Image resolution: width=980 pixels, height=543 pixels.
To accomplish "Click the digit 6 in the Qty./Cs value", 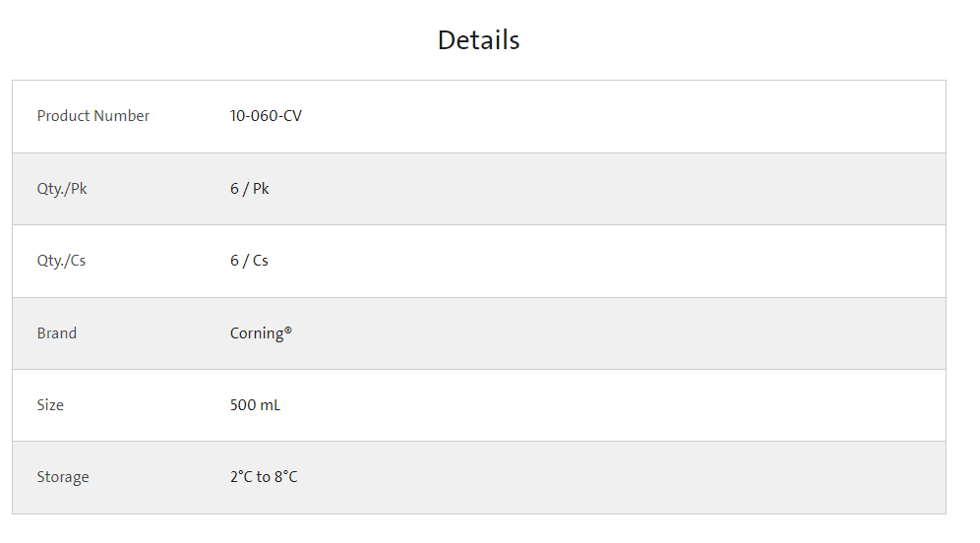I will pos(234,261).
